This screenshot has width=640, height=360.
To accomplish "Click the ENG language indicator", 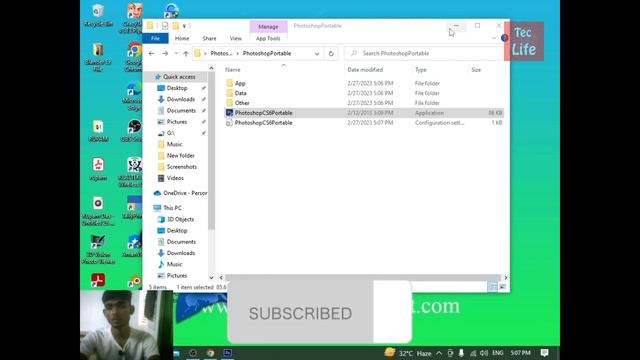I will point(498,353).
